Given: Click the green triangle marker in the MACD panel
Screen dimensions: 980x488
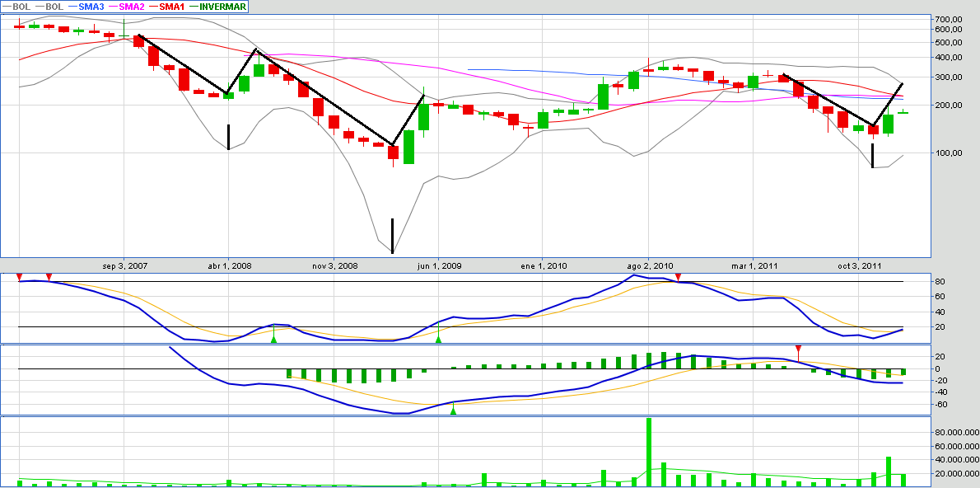Looking at the screenshot, I should pyautogui.click(x=453, y=410).
